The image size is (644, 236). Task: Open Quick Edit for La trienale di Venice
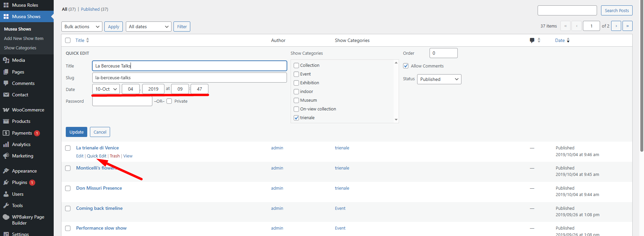pyautogui.click(x=97, y=156)
